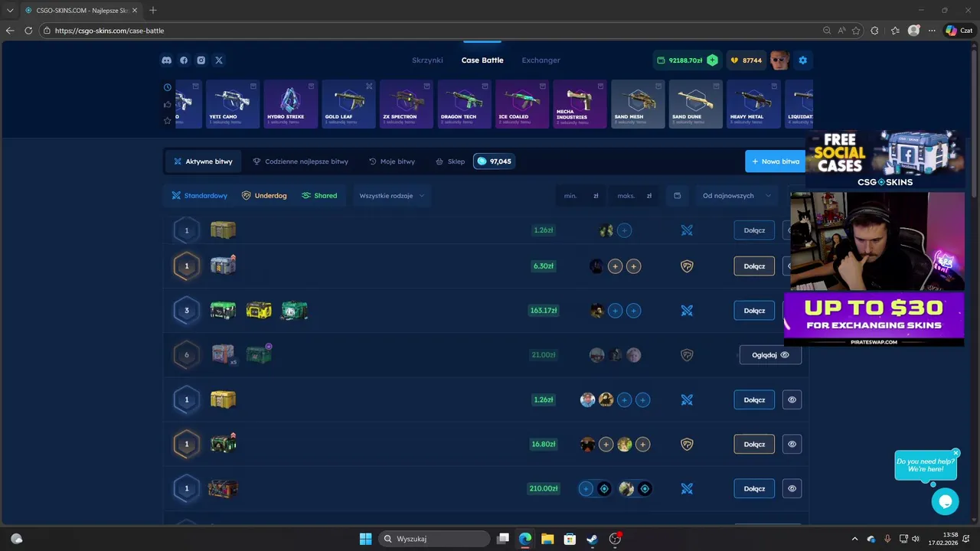Click Dołącz for the 163.17zł battle
This screenshot has height=551, width=980.
(x=754, y=311)
